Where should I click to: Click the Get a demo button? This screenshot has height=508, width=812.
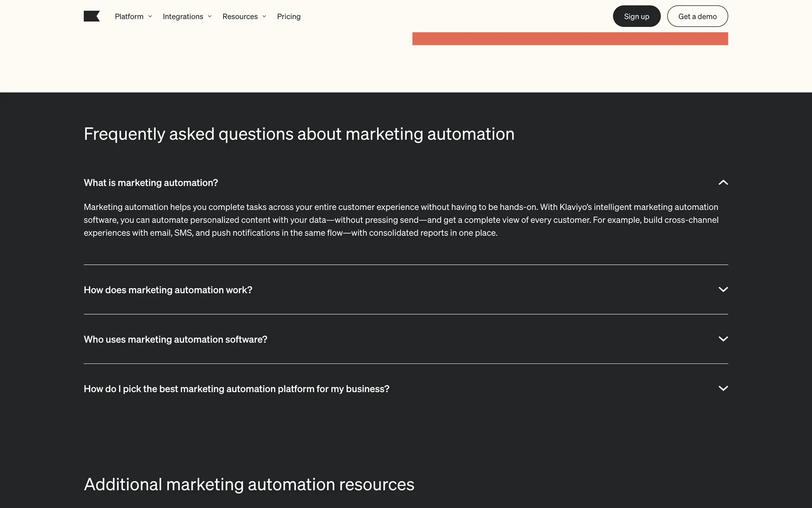pyautogui.click(x=697, y=17)
